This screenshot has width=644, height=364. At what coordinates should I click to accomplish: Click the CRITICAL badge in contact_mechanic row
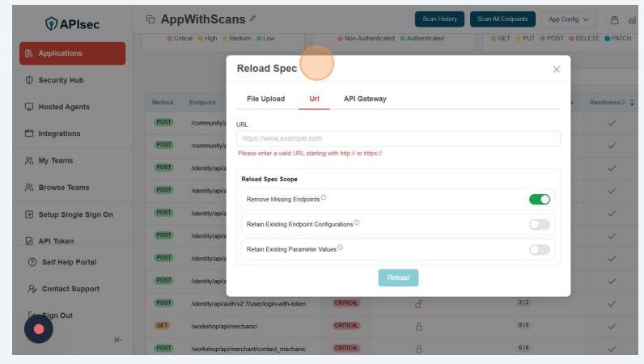pyautogui.click(x=346, y=348)
